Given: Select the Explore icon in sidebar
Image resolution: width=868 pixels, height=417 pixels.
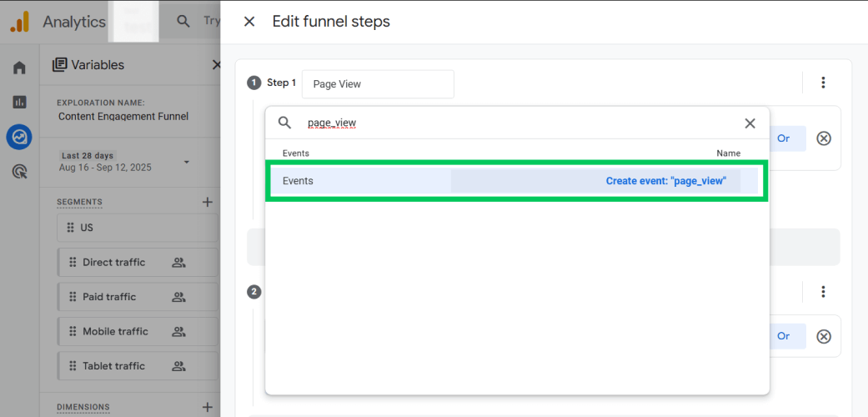Looking at the screenshot, I should point(19,137).
